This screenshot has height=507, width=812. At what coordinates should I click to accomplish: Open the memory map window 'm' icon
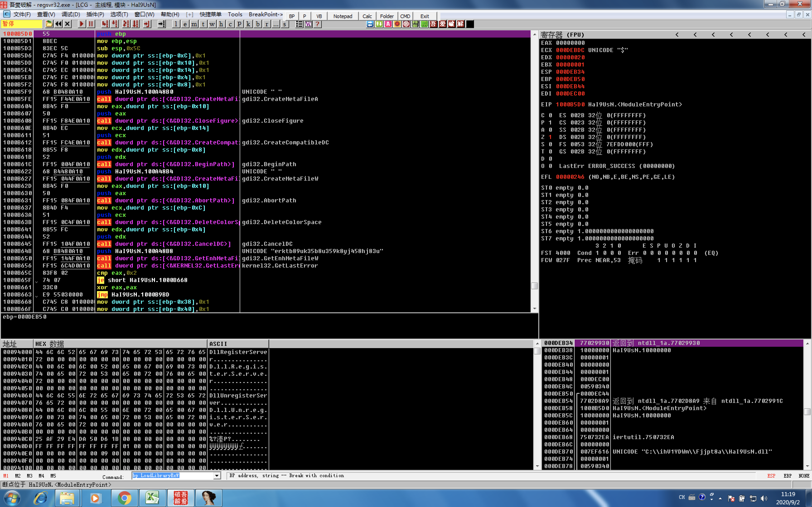pyautogui.click(x=194, y=24)
